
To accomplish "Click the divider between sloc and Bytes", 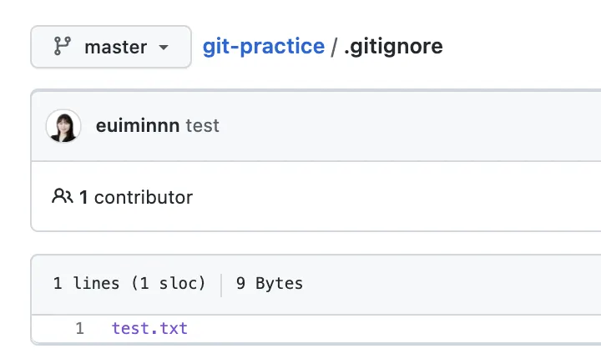I will (x=221, y=284).
